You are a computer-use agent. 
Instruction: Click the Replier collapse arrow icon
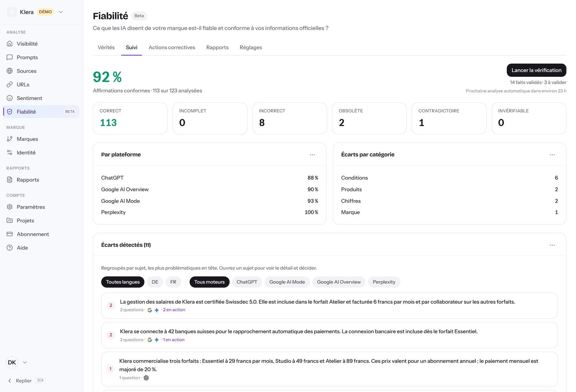tap(10, 381)
